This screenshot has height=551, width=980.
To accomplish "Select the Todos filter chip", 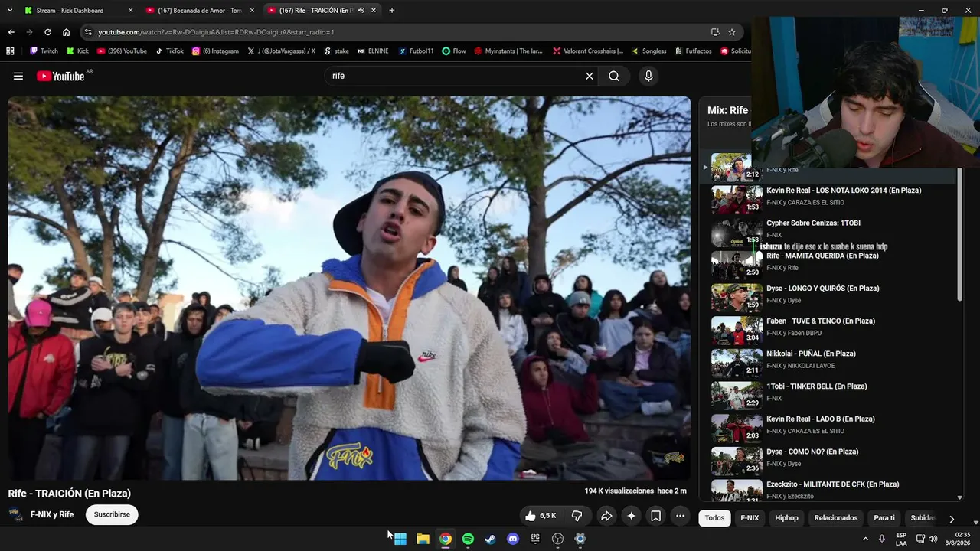I will [x=714, y=518].
